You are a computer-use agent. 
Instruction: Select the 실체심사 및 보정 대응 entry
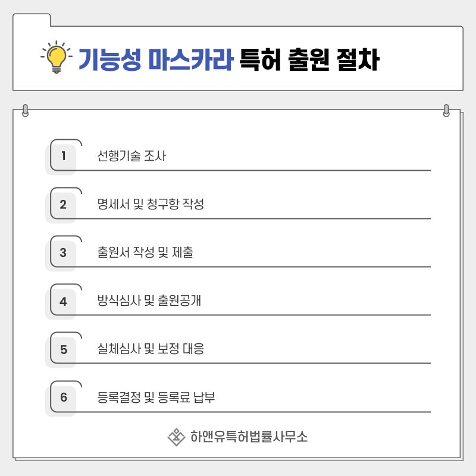point(151,349)
